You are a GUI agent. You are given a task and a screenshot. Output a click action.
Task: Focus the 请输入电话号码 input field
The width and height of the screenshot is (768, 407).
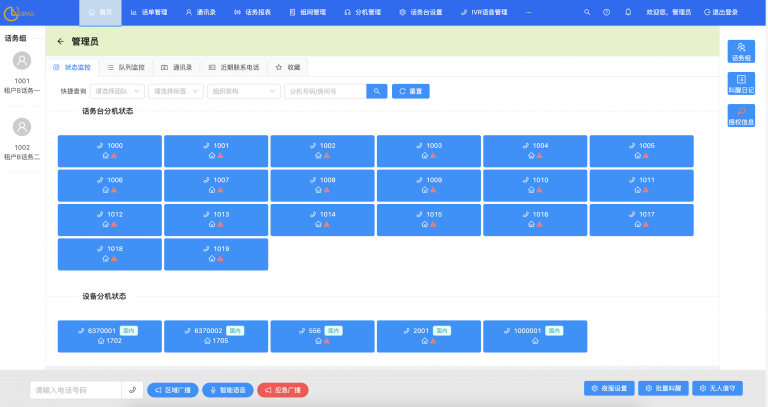coord(75,390)
